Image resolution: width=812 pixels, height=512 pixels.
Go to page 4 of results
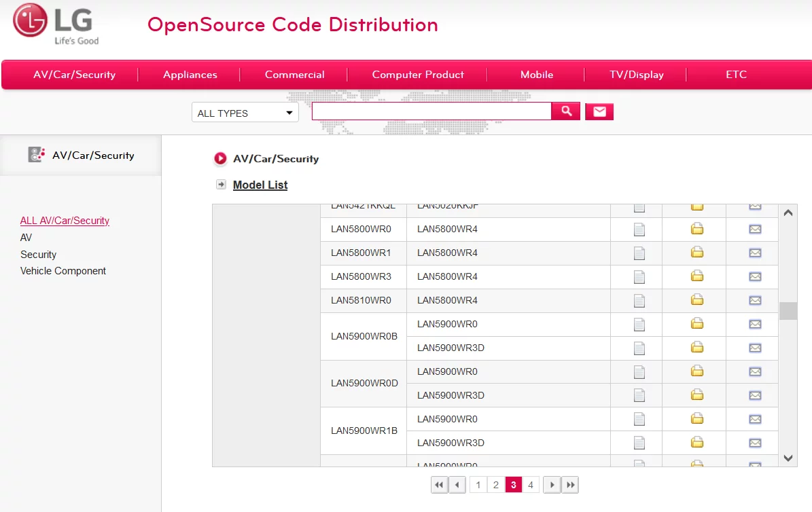click(x=530, y=485)
